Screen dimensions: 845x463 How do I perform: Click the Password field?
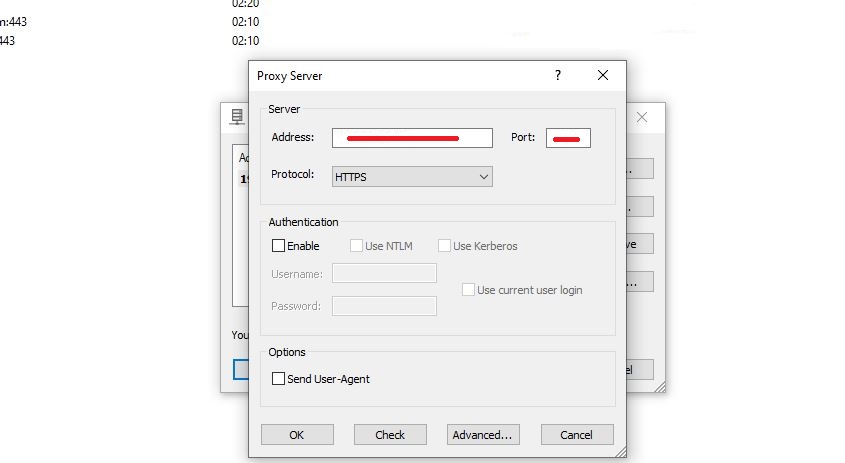384,306
